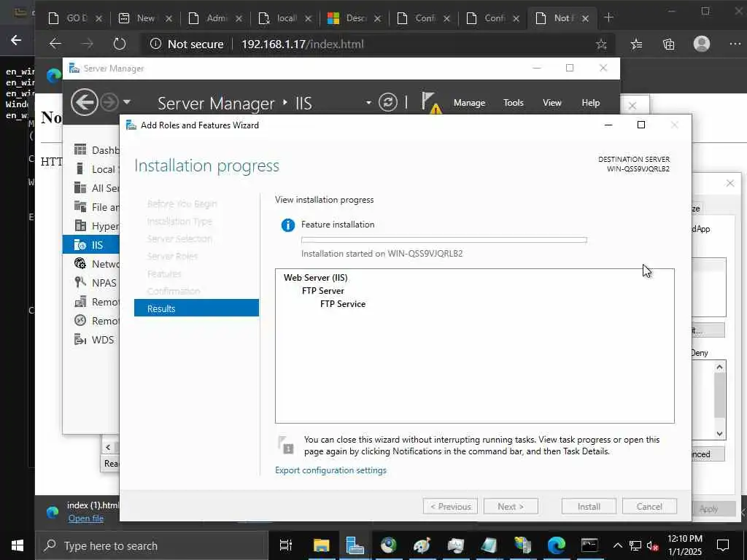Click the Feature installation progress bar
This screenshot has height=560, width=747.
click(444, 239)
